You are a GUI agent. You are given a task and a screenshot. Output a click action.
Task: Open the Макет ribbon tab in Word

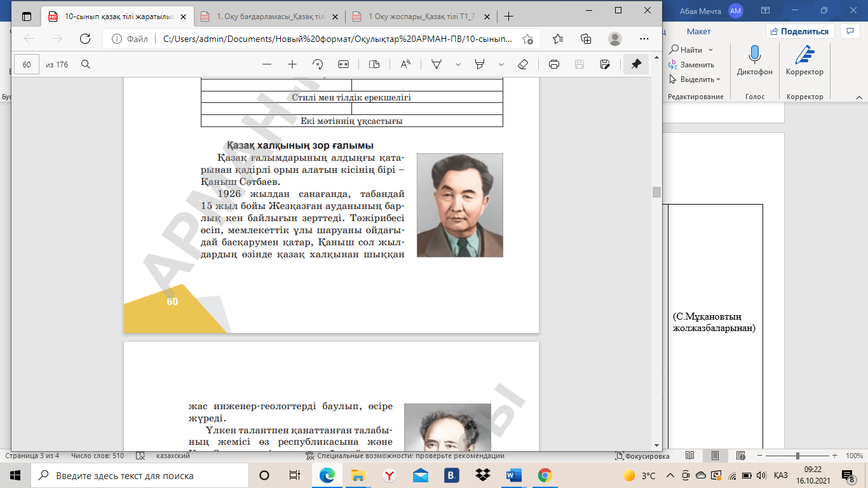(698, 31)
